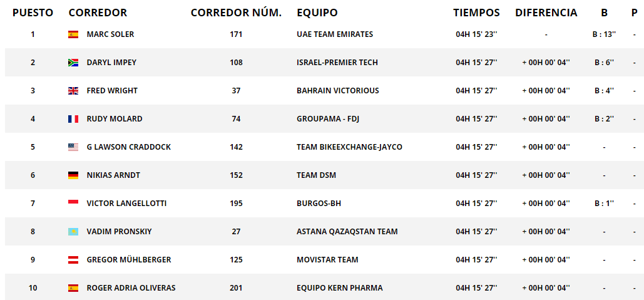Image resolution: width=644 pixels, height=300 pixels.
Task: Click the South African flag beside Daryl Impey
Action: click(73, 63)
